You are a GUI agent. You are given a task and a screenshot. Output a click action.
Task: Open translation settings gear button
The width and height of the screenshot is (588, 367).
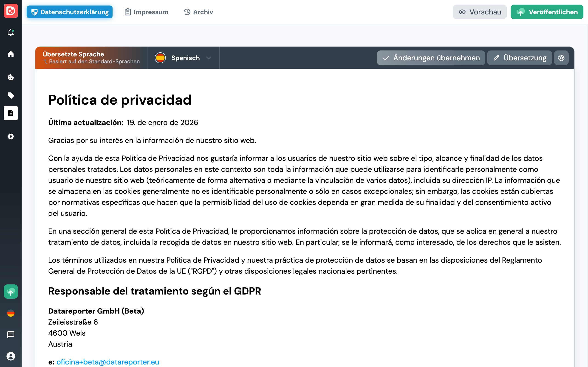[561, 58]
